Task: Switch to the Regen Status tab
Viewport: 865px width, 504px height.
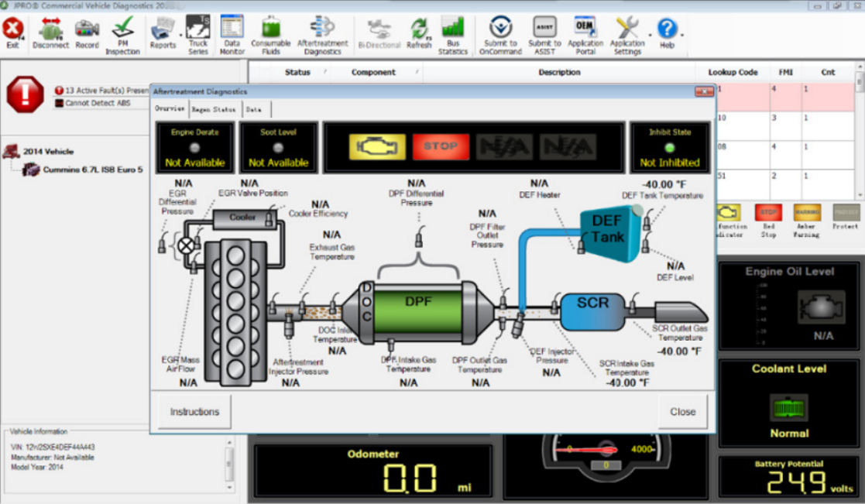Action: click(x=214, y=109)
